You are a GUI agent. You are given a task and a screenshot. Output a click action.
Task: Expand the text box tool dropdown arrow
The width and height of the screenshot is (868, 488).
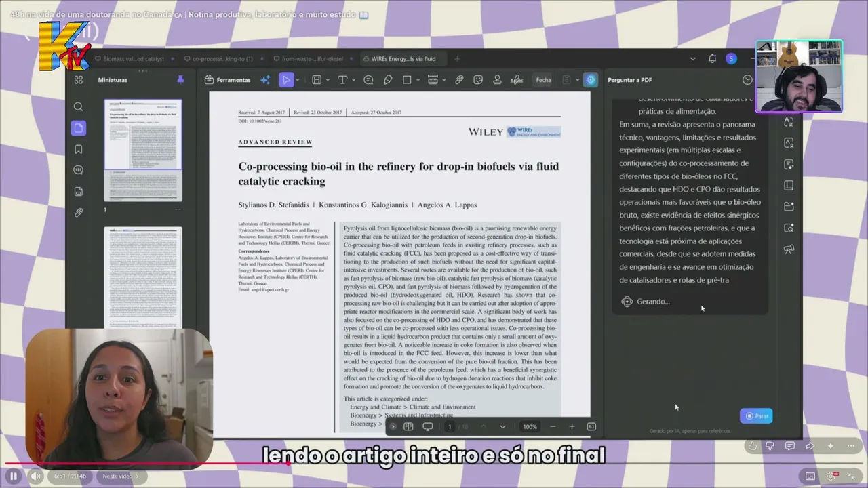click(x=328, y=80)
